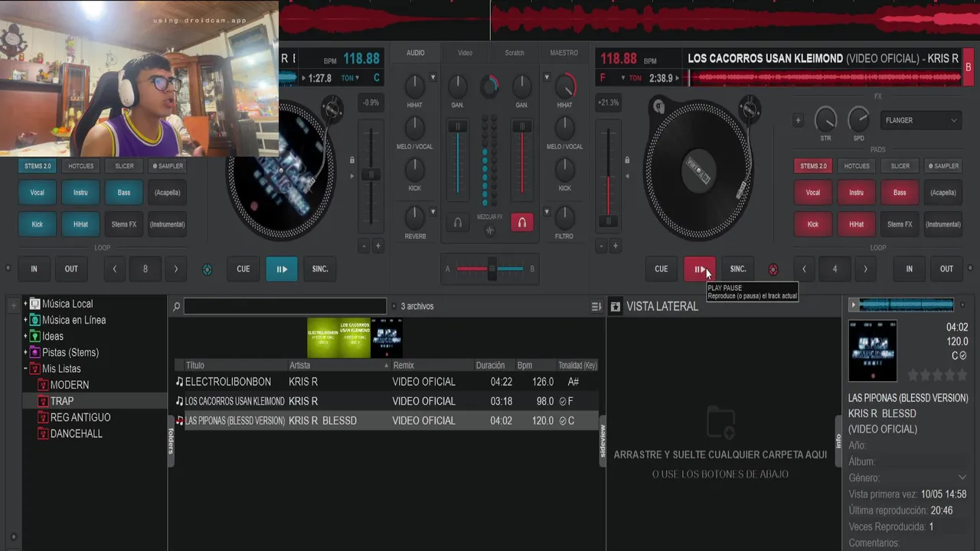Open dropdown arrow next to FILTRO knob

[546, 212]
